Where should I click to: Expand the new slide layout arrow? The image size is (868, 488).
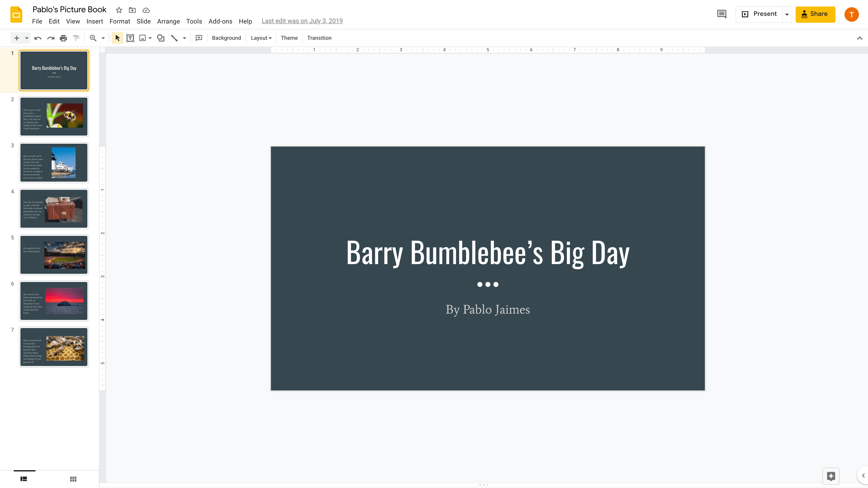tap(27, 38)
